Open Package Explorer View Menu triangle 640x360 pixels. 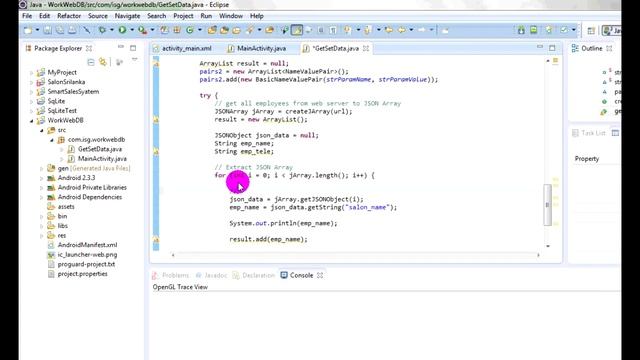click(x=134, y=60)
